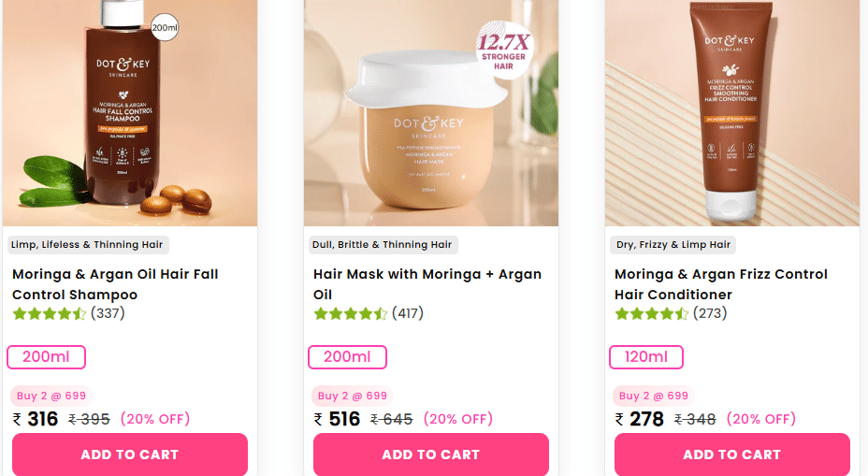
Task: Add the Hair Fall Control Shampoo to cart
Action: pos(130,454)
